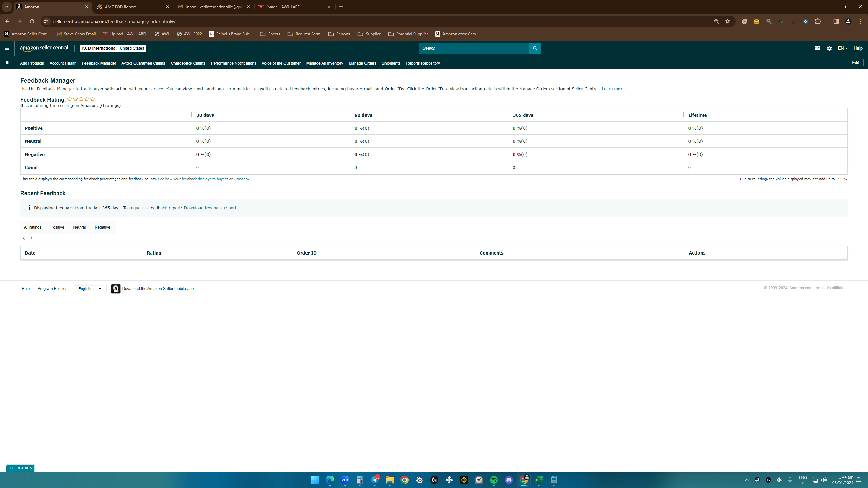Click the search magnifier button
The width and height of the screenshot is (868, 488).
[535, 48]
